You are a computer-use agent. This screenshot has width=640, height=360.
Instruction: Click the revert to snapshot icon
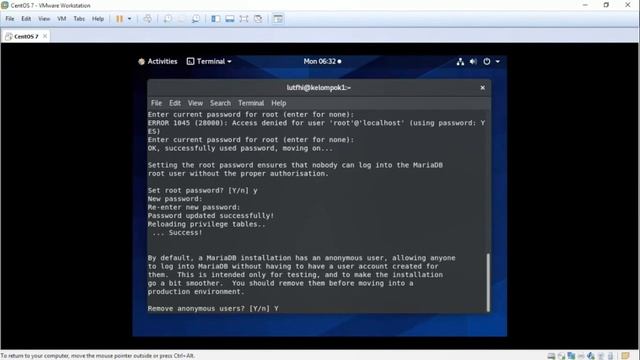182,19
